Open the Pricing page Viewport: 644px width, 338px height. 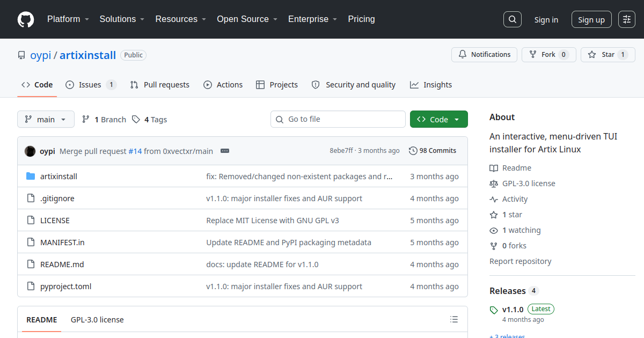[361, 19]
